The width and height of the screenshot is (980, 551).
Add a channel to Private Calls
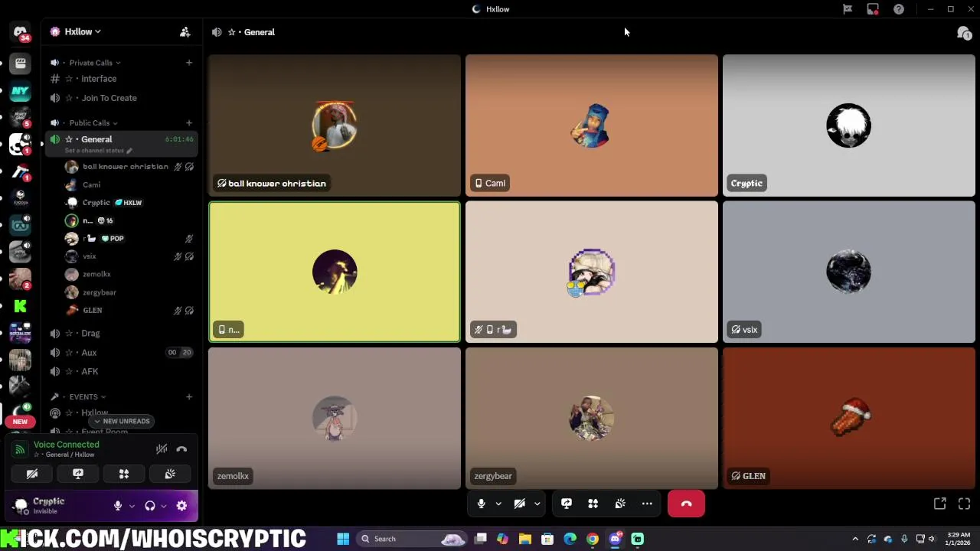[189, 63]
